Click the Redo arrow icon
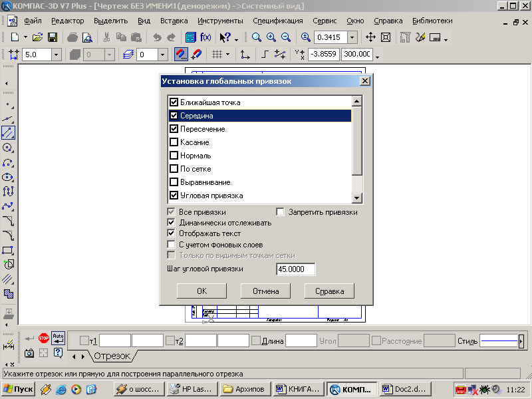 (x=172, y=37)
